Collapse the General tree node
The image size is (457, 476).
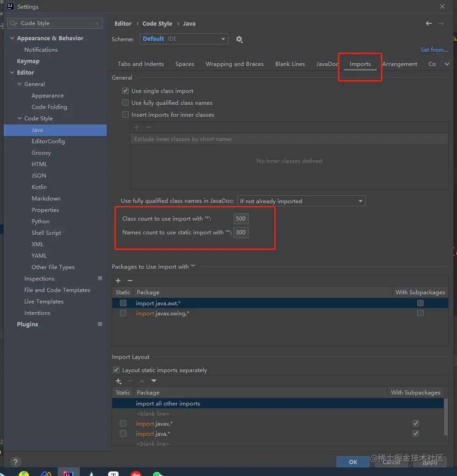click(x=19, y=84)
